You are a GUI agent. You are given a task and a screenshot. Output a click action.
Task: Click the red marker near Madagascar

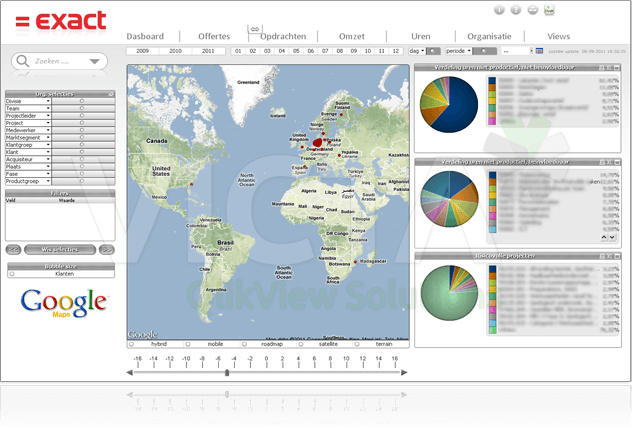click(355, 262)
